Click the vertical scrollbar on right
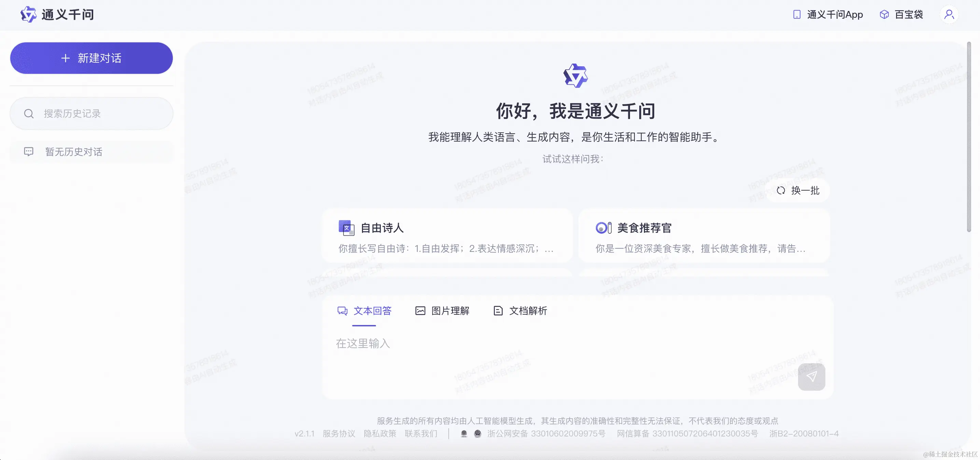The image size is (980, 460). click(969, 137)
